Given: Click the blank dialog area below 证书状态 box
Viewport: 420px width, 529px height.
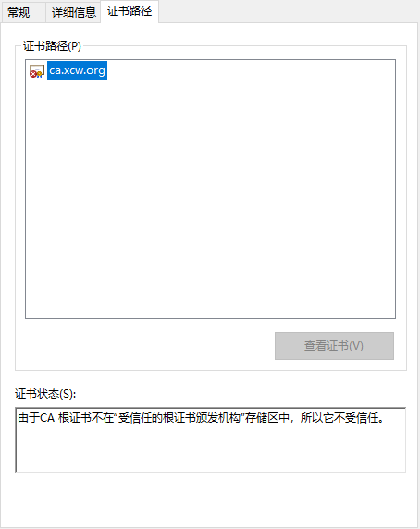Looking at the screenshot, I should pyautogui.click(x=209, y=499).
